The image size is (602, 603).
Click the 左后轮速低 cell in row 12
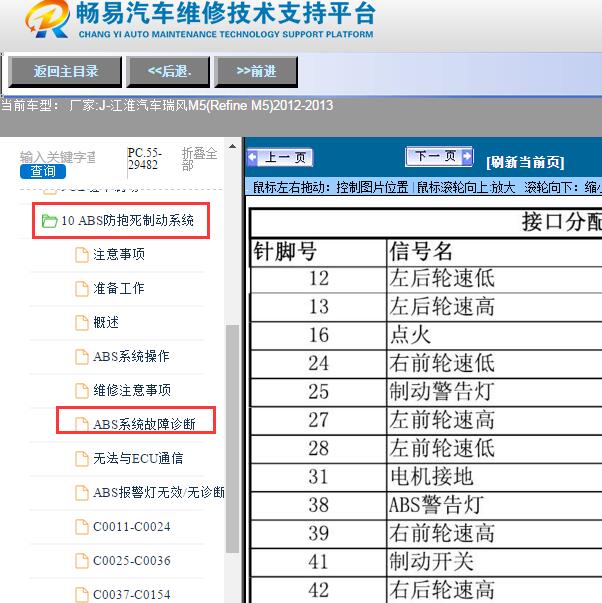(442, 278)
